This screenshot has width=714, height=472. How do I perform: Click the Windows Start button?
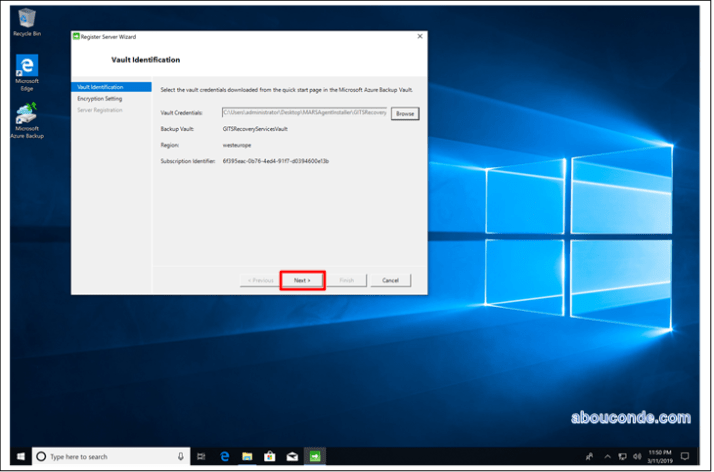click(x=20, y=456)
